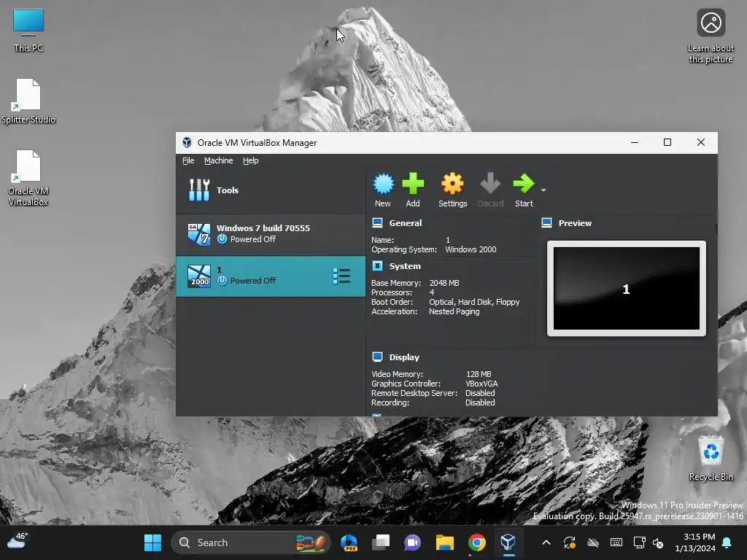Image resolution: width=747 pixels, height=560 pixels.
Task: Click the Graphics Controller value VBoxVGA
Action: (x=481, y=384)
